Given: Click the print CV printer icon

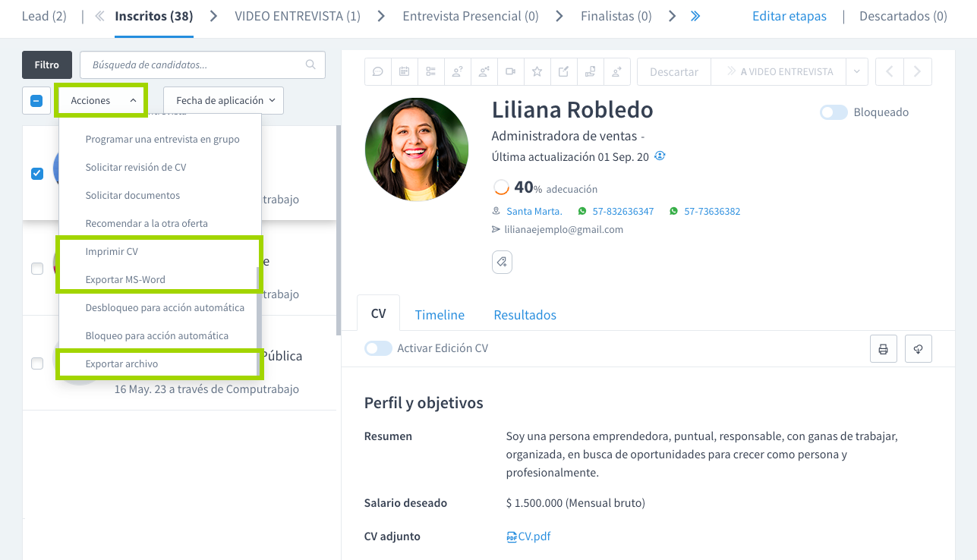Looking at the screenshot, I should click(x=883, y=349).
